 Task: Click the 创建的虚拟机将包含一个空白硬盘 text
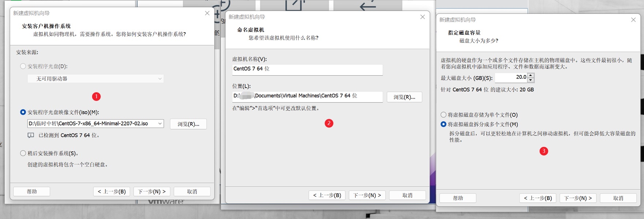click(68, 165)
